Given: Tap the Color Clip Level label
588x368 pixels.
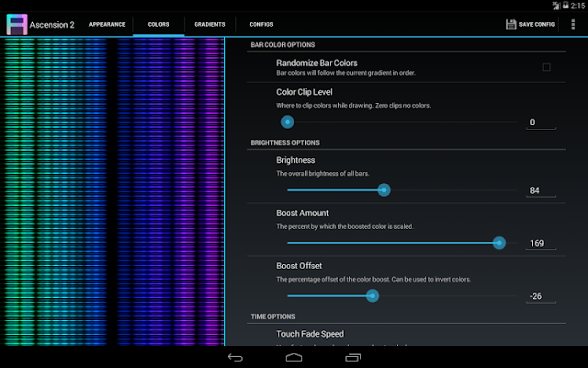Looking at the screenshot, I should pyautogui.click(x=304, y=92).
